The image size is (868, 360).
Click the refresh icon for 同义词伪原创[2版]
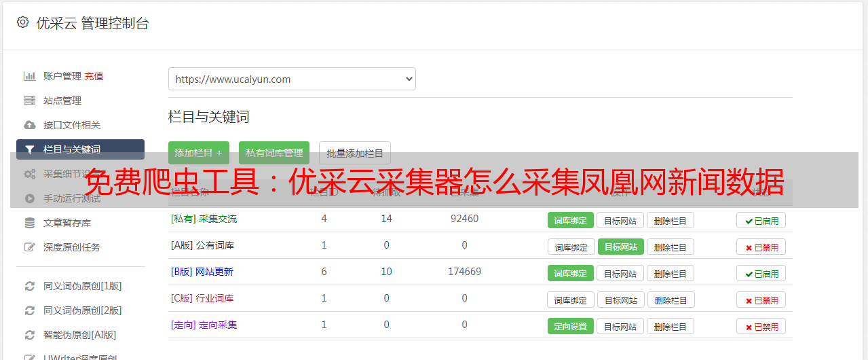(x=29, y=310)
